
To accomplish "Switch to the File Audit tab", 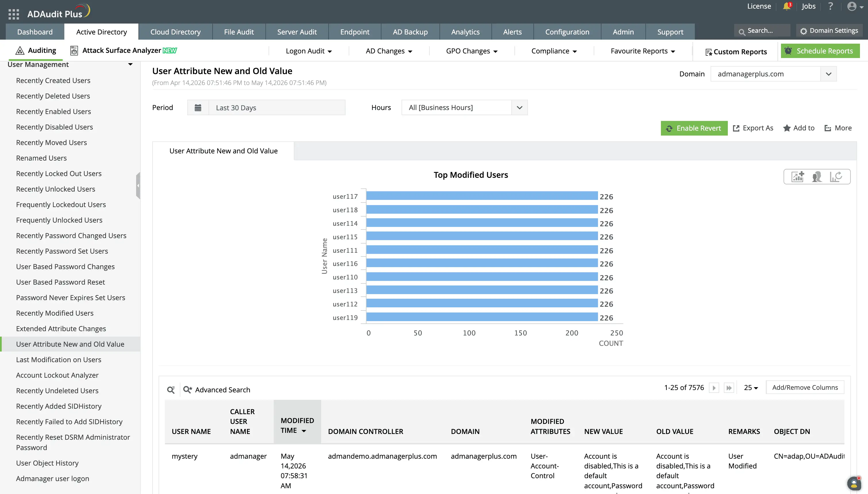I will coord(239,32).
